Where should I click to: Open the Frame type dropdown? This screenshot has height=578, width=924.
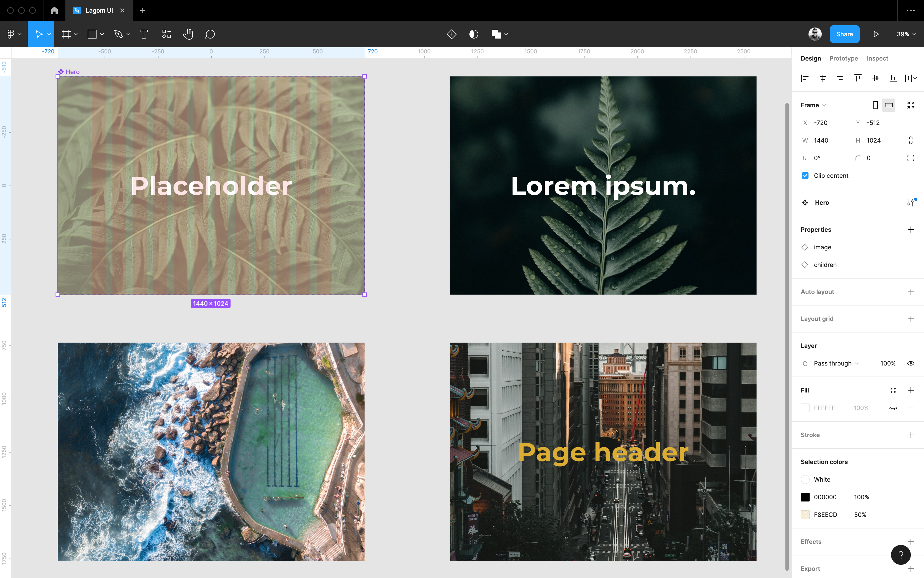[813, 105]
